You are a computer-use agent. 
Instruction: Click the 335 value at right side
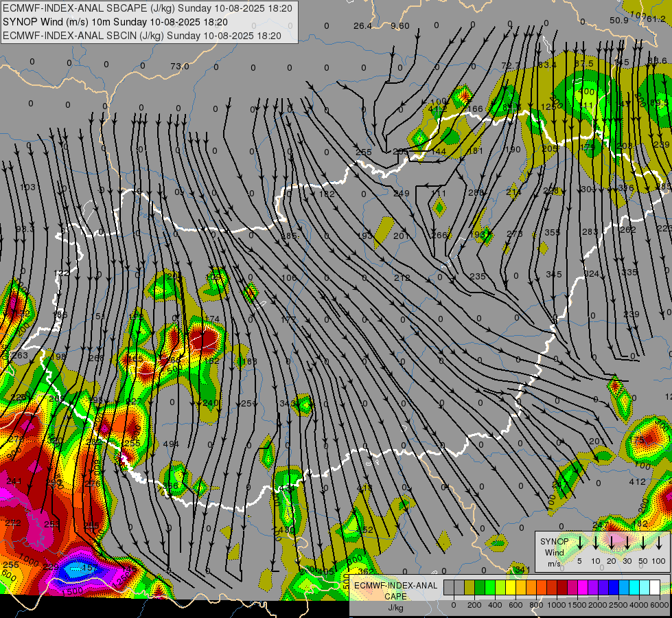[x=629, y=273]
